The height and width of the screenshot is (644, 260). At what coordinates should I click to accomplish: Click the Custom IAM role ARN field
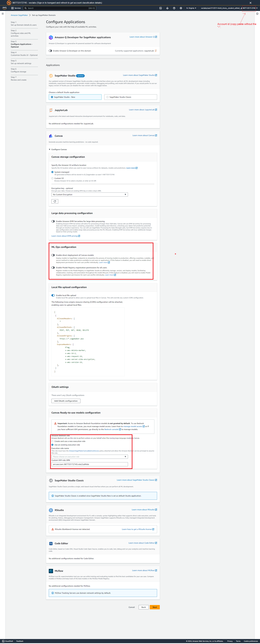click(x=90, y=464)
